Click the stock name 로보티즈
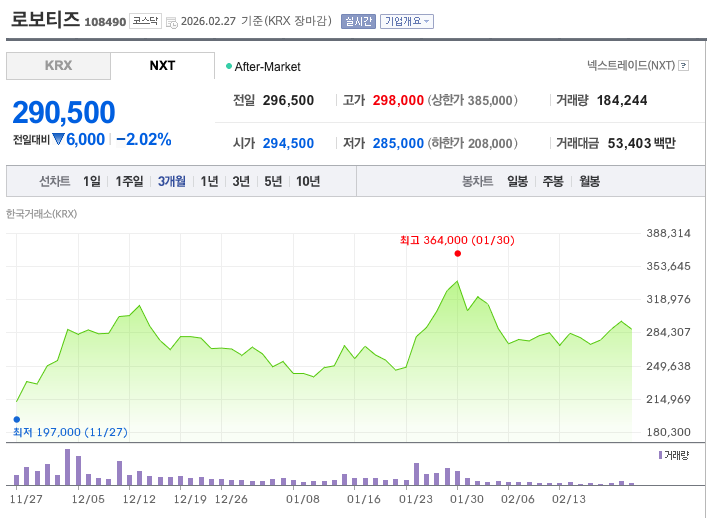707x518 pixels. [46, 19]
